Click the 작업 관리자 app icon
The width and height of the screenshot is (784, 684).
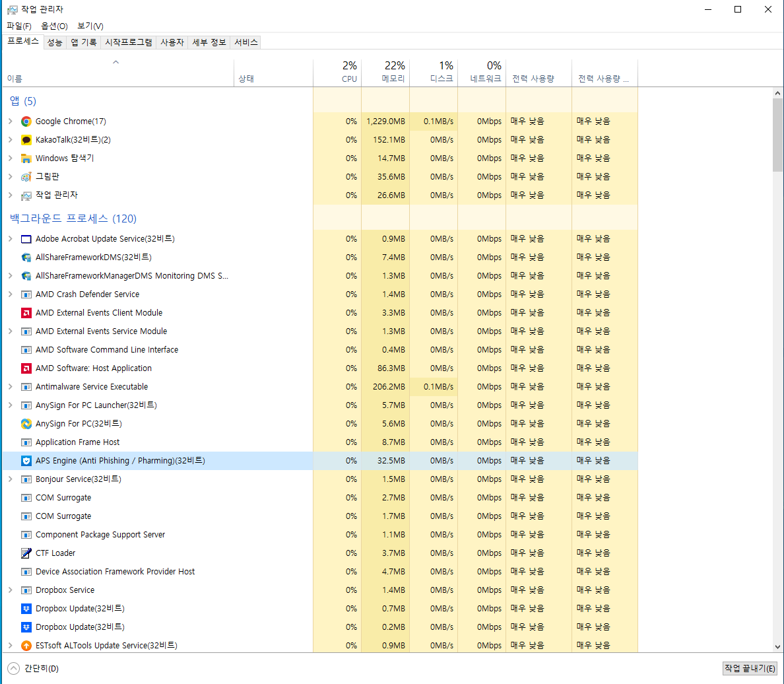[x=26, y=195]
